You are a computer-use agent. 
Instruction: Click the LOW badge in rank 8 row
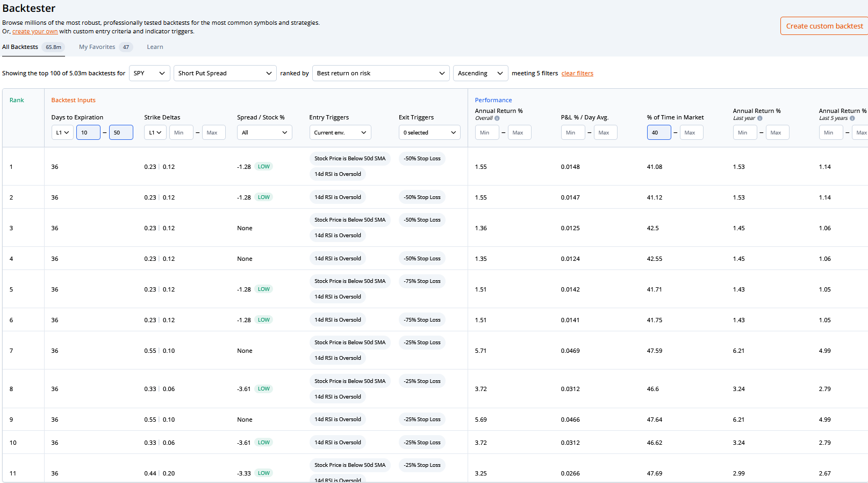click(x=263, y=389)
